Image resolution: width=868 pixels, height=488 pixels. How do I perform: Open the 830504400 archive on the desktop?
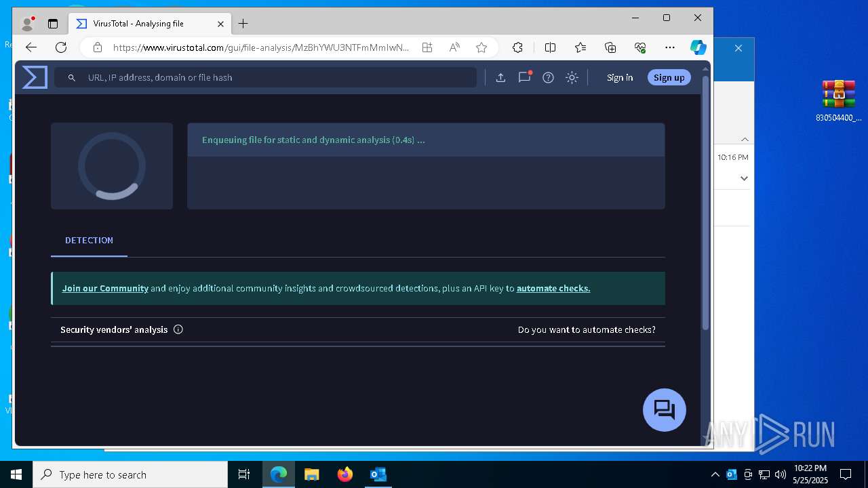(839, 100)
